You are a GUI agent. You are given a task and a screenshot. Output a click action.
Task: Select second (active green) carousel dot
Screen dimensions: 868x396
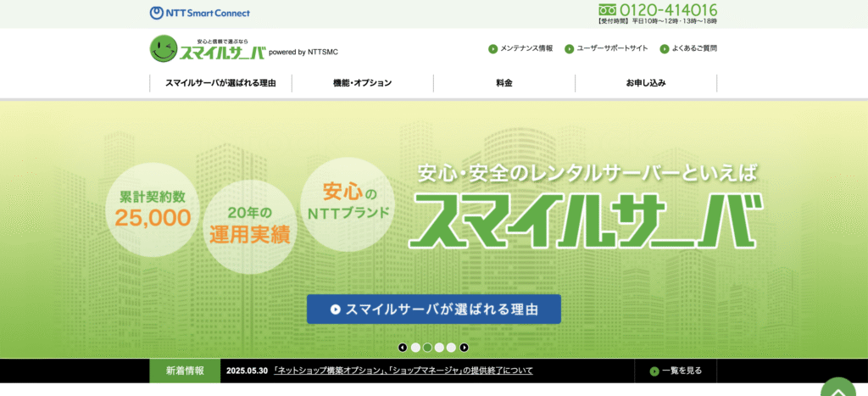tap(427, 348)
